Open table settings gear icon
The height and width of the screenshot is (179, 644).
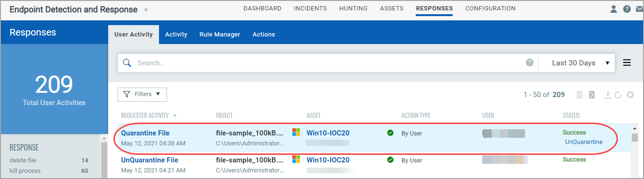point(630,95)
